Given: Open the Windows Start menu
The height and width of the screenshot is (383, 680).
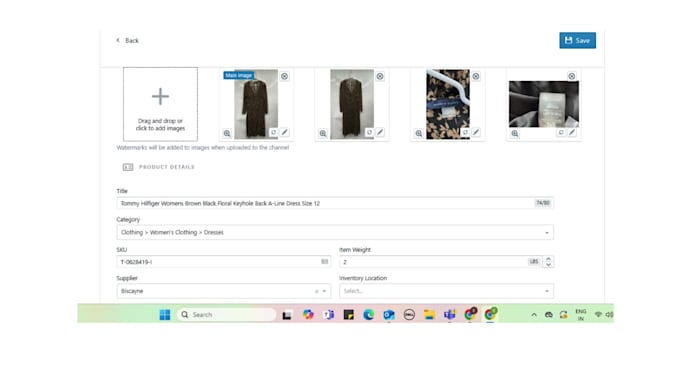Looking at the screenshot, I should 165,315.
